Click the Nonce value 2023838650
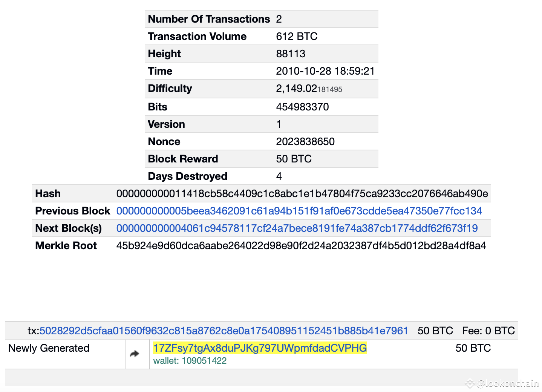Screen dimensions: 542x392 305,141
